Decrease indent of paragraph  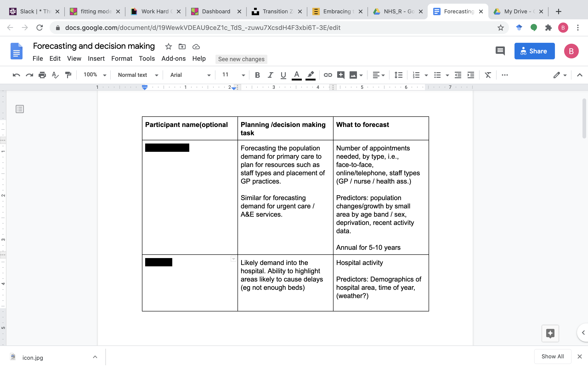coord(458,75)
